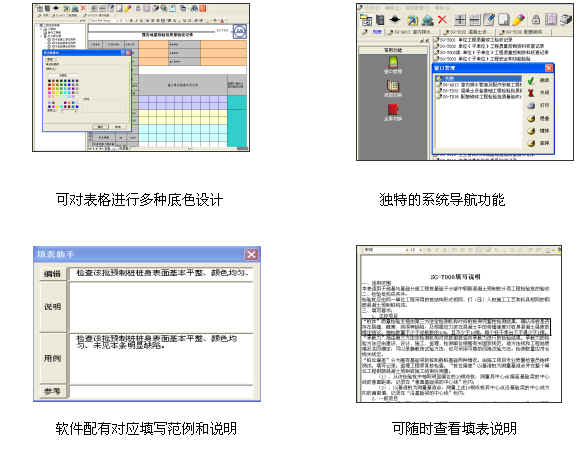The height and width of the screenshot is (451, 582).
Task: Click the padlock lock icon in toolbar
Action: (x=536, y=19)
